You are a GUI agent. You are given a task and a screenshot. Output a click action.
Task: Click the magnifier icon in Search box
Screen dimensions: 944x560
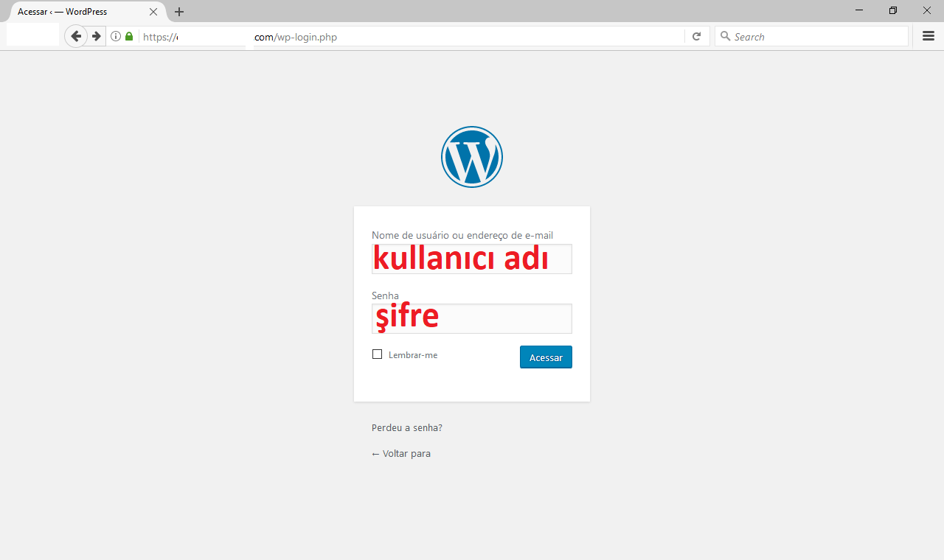(725, 36)
